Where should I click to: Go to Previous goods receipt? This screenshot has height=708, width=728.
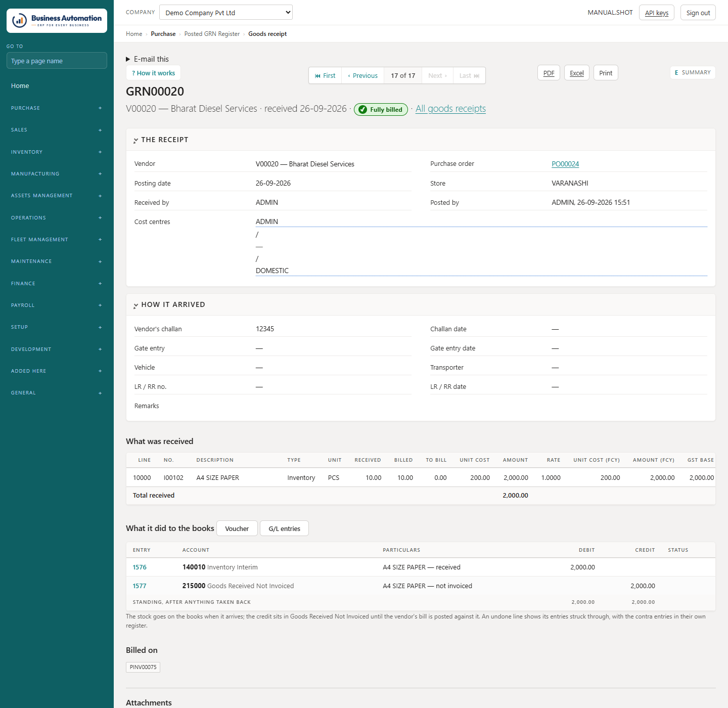pyautogui.click(x=363, y=75)
